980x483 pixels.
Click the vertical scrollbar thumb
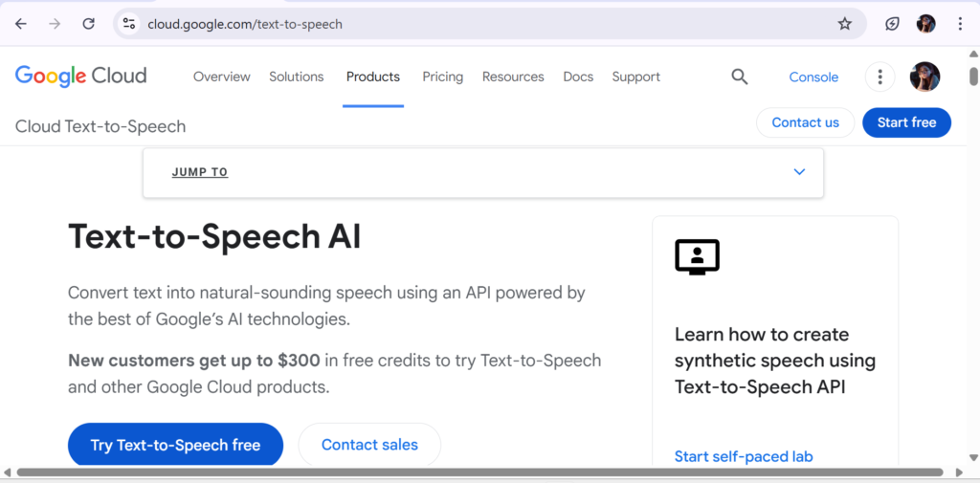(973, 76)
